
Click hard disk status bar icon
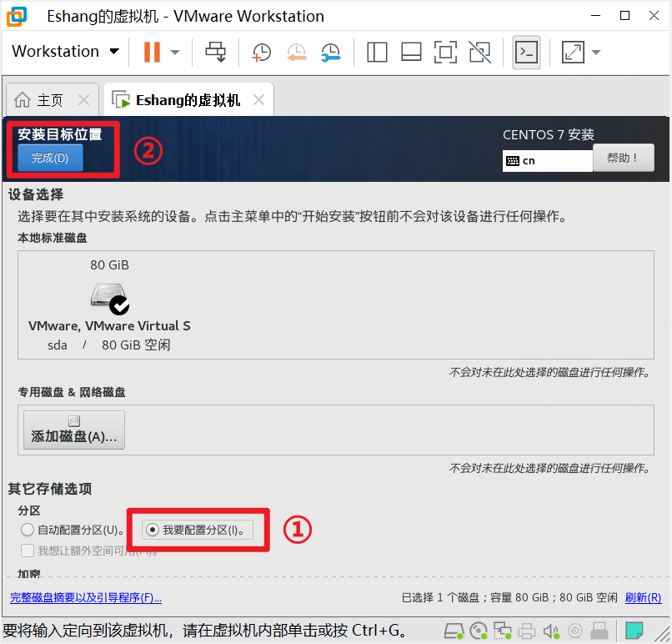tap(454, 631)
